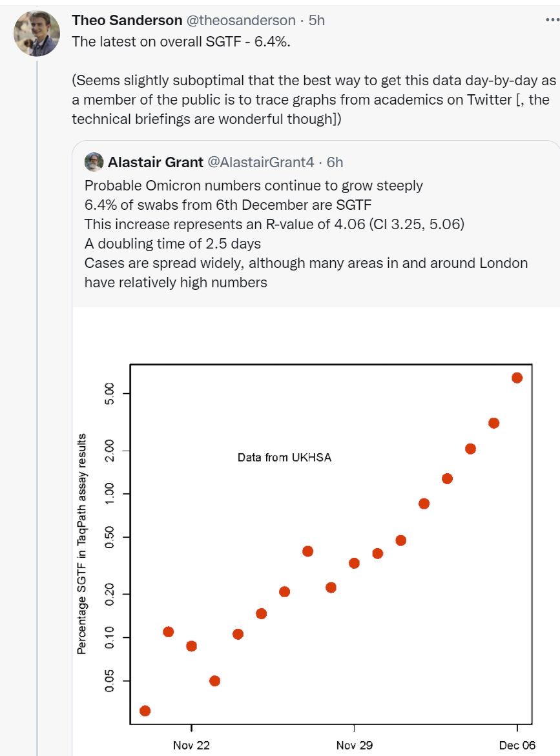
Task: Open the quoted tweet's text body
Action: pos(306,234)
